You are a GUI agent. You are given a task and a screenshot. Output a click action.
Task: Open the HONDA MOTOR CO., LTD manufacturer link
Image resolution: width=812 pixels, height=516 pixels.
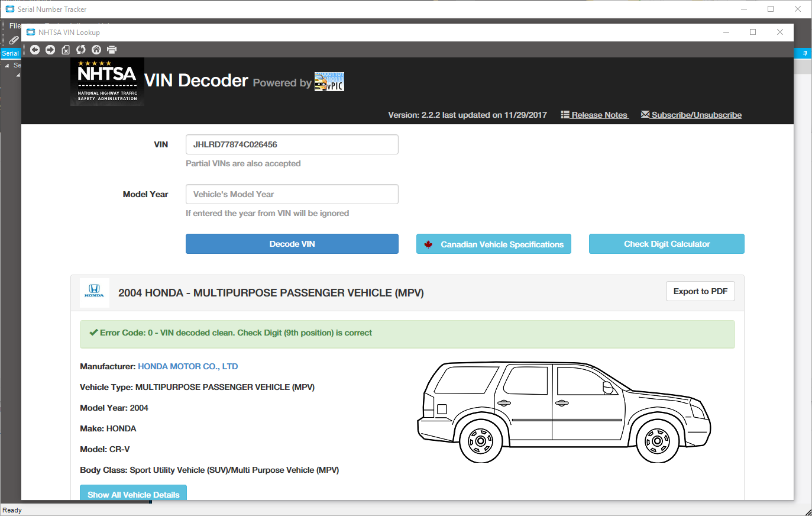[x=188, y=366]
